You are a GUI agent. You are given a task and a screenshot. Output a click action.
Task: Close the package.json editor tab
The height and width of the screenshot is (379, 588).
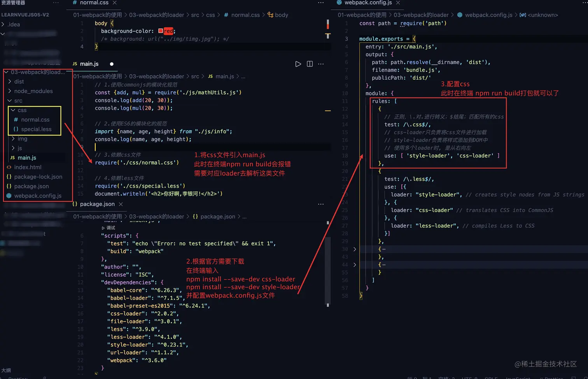click(121, 204)
